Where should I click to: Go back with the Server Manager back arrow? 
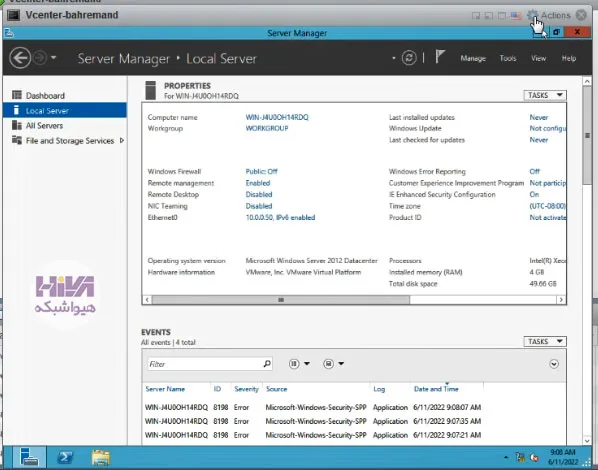tap(20, 58)
